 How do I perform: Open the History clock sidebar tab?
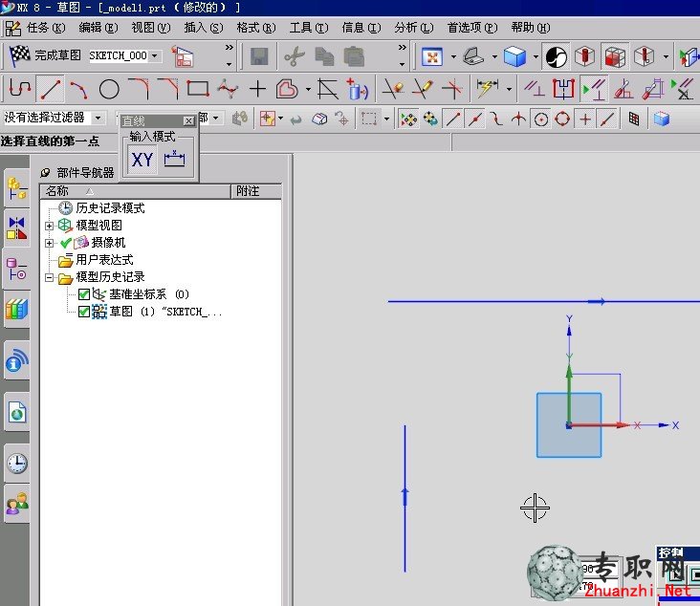(x=16, y=464)
